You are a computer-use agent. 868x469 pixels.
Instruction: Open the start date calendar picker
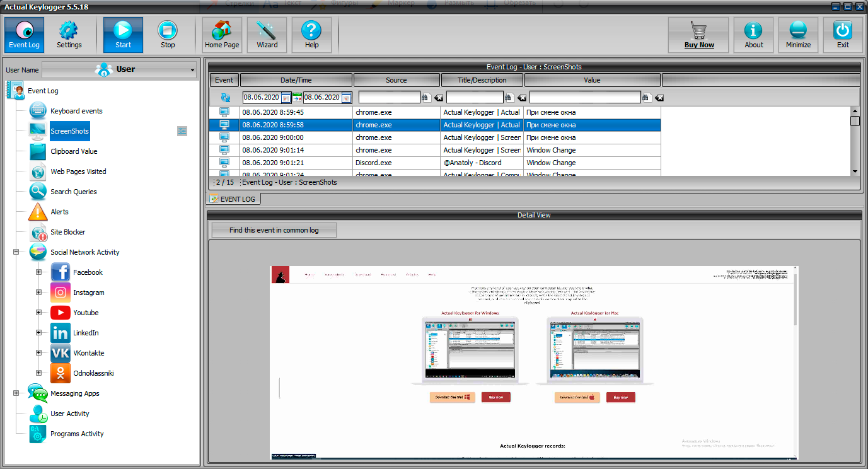coord(286,98)
